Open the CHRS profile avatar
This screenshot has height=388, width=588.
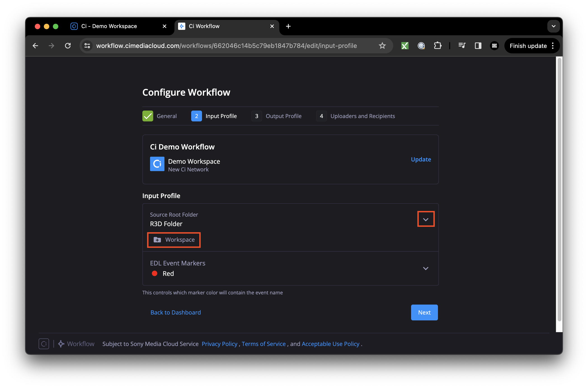(494, 45)
